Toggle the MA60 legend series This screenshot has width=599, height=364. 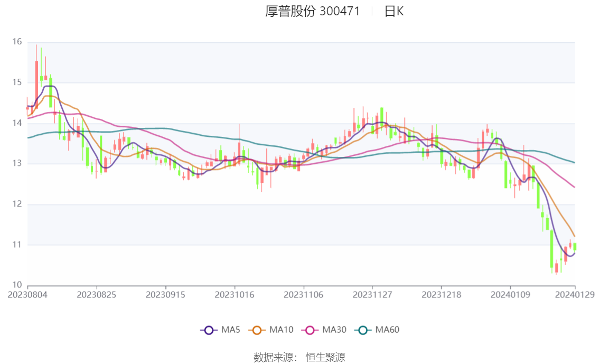[x=377, y=330]
